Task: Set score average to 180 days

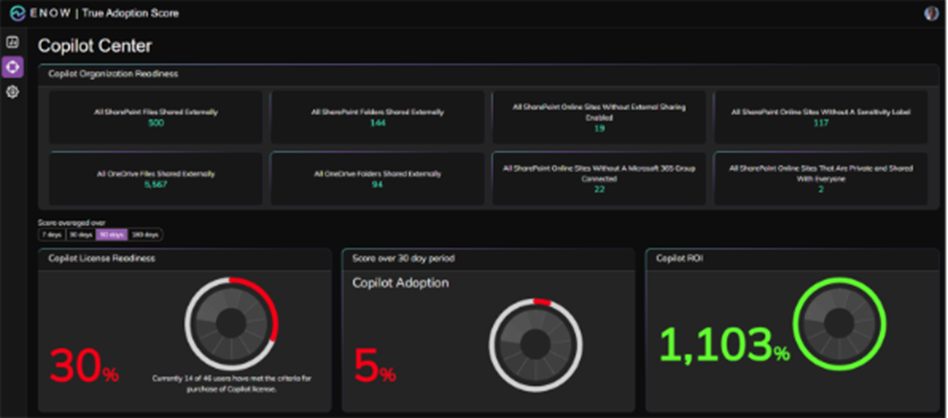Action: click(x=145, y=234)
